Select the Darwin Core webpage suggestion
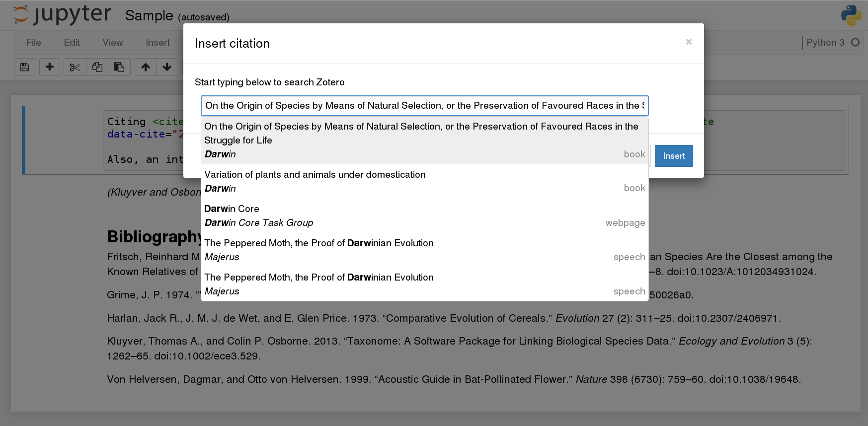The height and width of the screenshot is (426, 868). [x=425, y=216]
